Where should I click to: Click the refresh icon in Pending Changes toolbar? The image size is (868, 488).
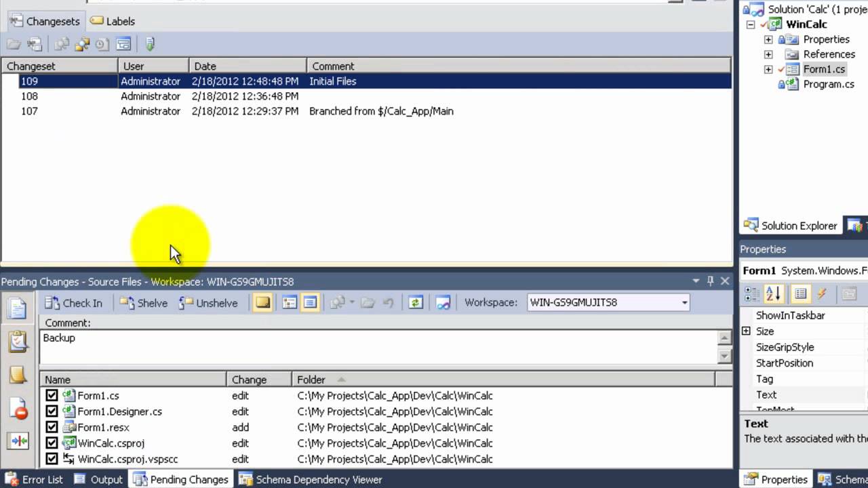(416, 303)
